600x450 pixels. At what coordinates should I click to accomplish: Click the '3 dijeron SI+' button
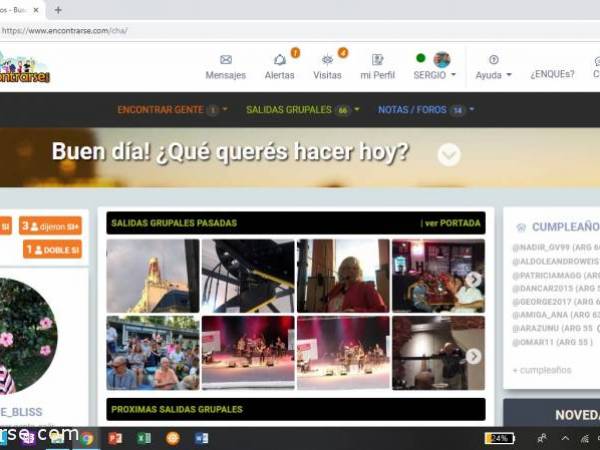click(x=51, y=226)
